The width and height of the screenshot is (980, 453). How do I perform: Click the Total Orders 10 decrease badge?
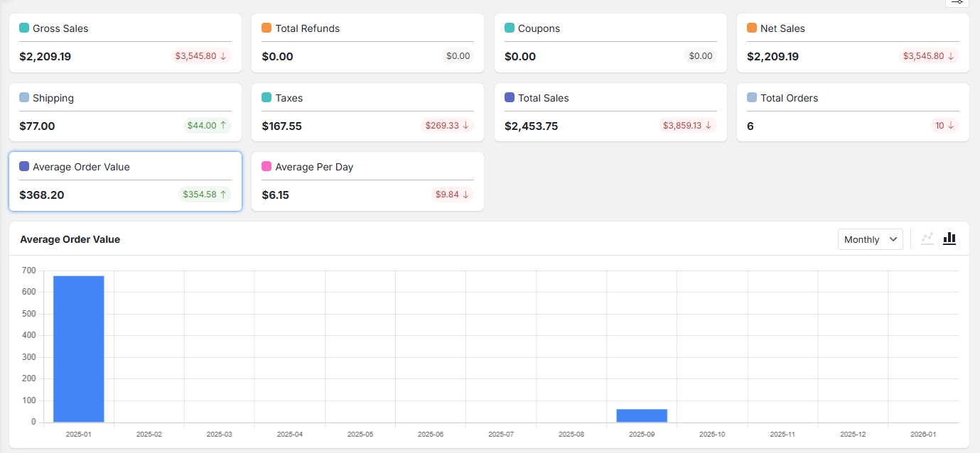point(944,126)
